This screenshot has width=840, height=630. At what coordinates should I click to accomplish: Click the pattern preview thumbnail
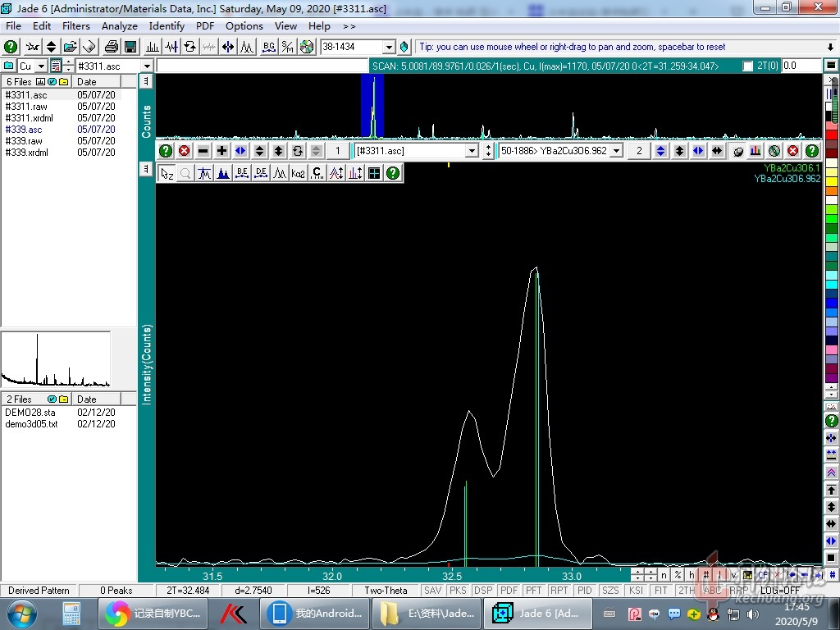(x=56, y=359)
